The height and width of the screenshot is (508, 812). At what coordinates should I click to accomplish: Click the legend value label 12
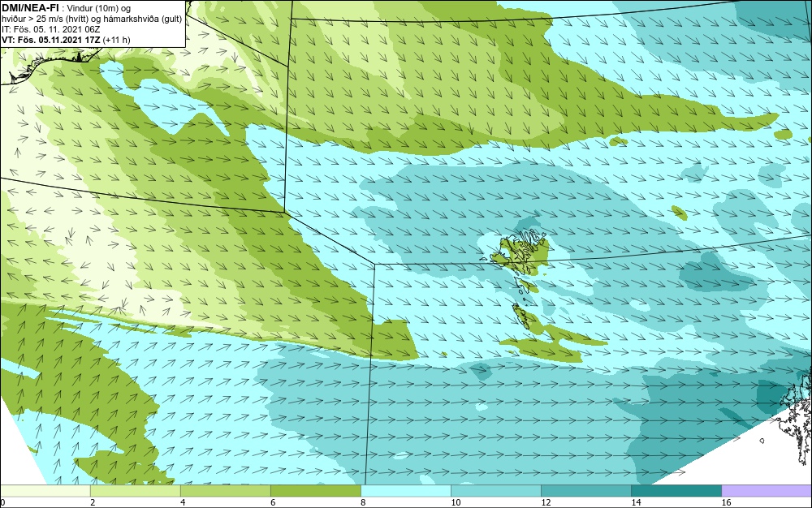[x=546, y=502]
